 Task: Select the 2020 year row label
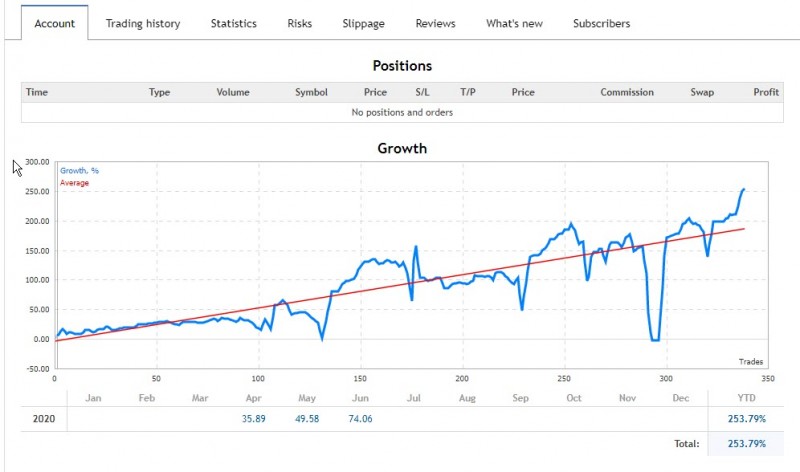[x=44, y=419]
